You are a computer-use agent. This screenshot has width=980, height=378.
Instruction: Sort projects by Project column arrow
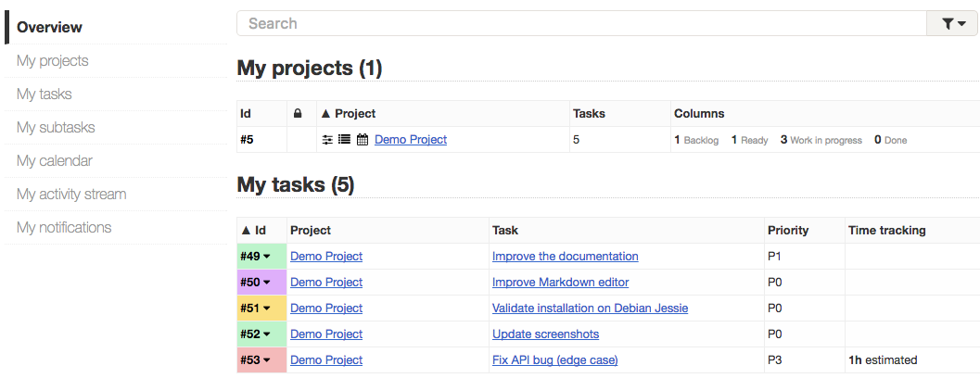click(x=325, y=114)
